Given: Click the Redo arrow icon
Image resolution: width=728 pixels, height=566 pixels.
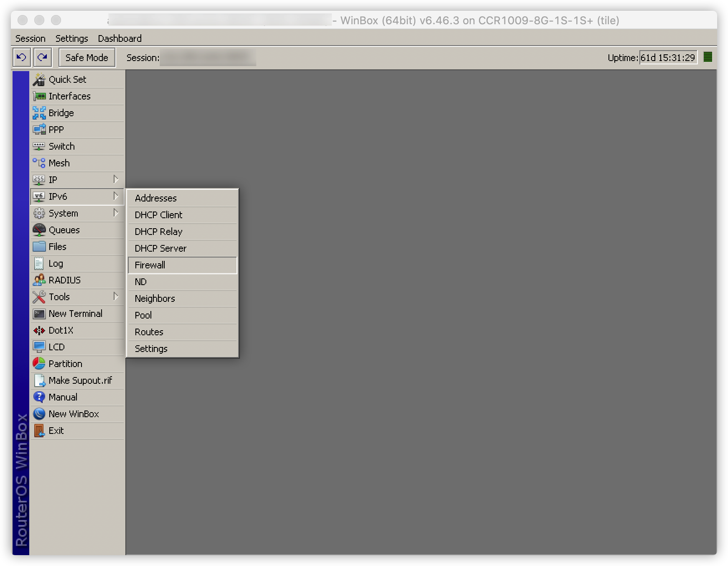Looking at the screenshot, I should pos(42,57).
